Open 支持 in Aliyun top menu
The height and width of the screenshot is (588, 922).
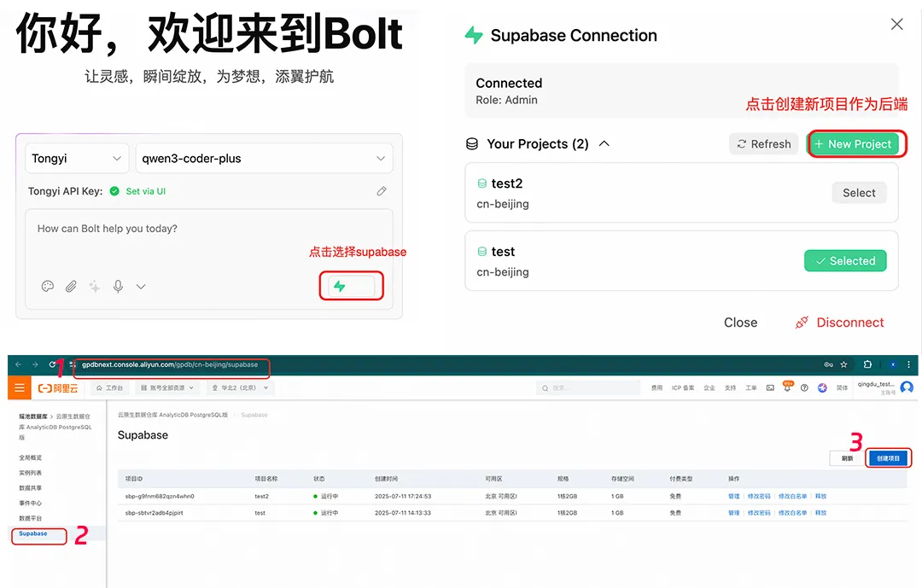[730, 388]
